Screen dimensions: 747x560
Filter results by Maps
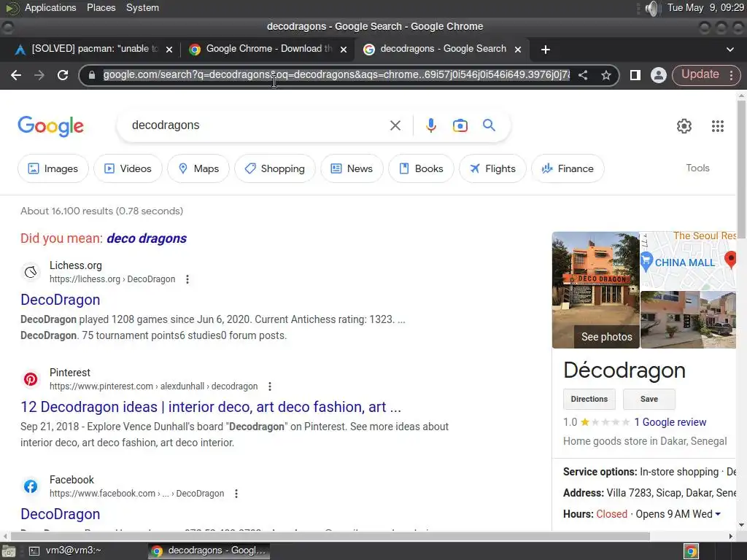click(198, 168)
